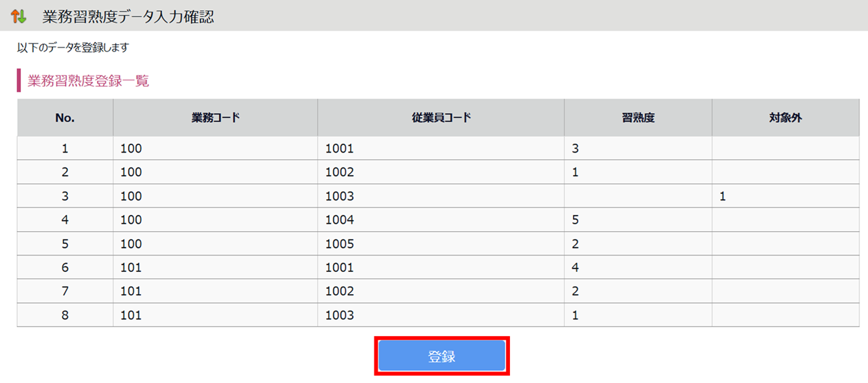Click the No. column header
868x383 pixels.
pyautogui.click(x=65, y=118)
